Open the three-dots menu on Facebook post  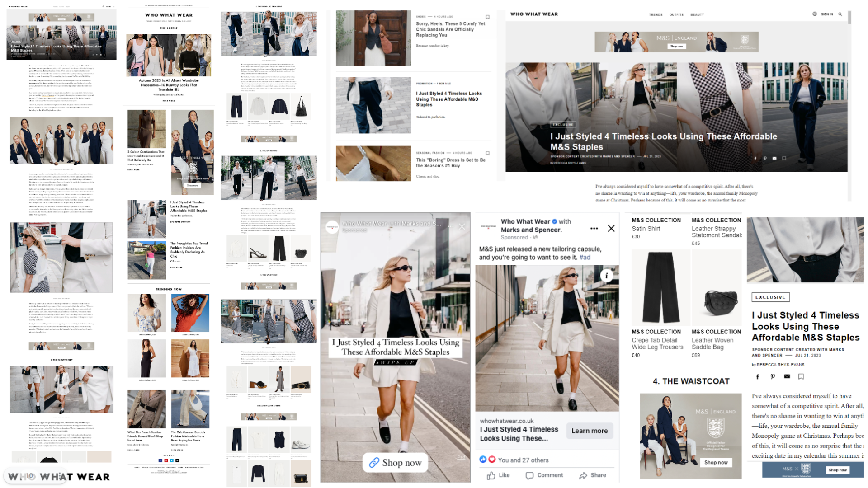coord(594,229)
